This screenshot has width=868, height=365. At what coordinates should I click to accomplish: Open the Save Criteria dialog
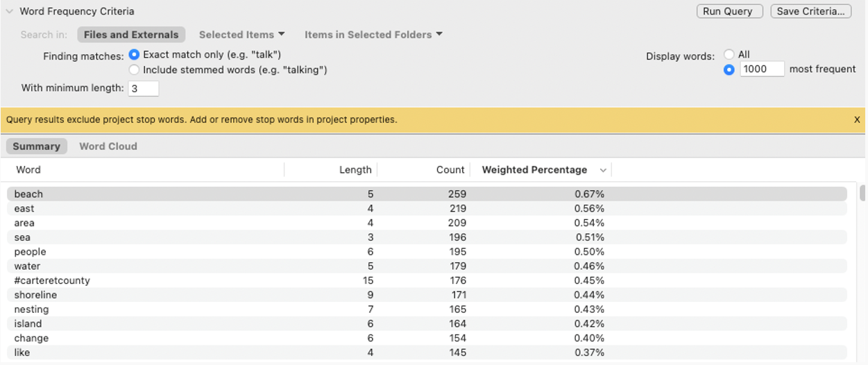click(810, 11)
